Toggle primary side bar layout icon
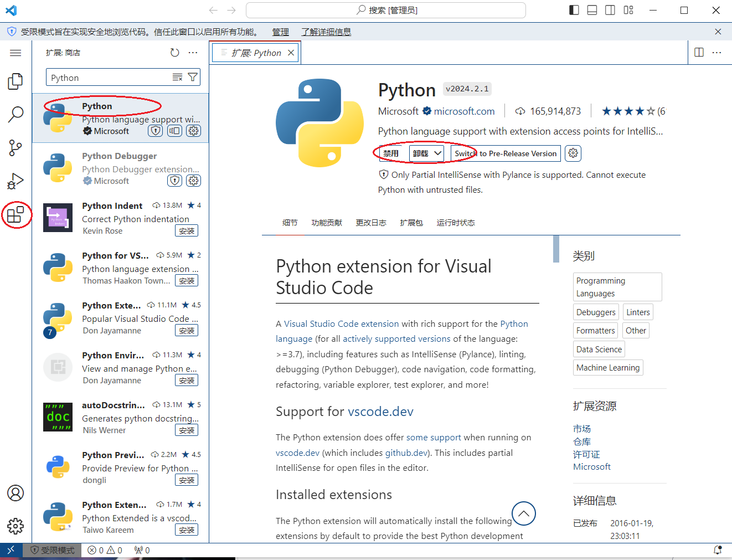This screenshot has width=732, height=560. coord(574,10)
